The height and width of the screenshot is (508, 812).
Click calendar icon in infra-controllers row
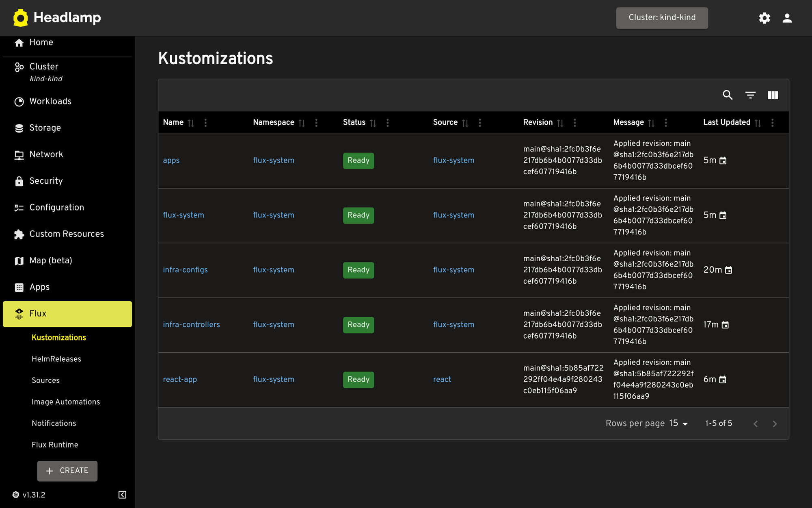tap(726, 325)
